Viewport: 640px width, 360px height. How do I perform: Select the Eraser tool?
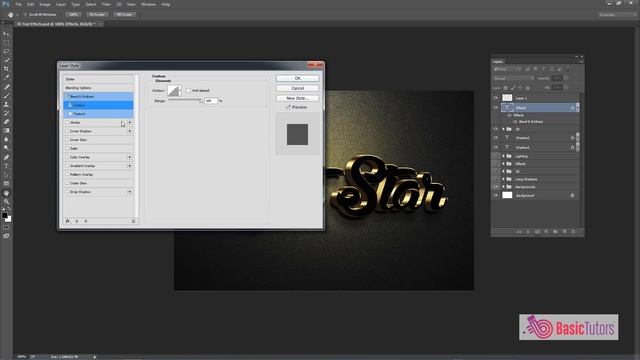(6, 122)
